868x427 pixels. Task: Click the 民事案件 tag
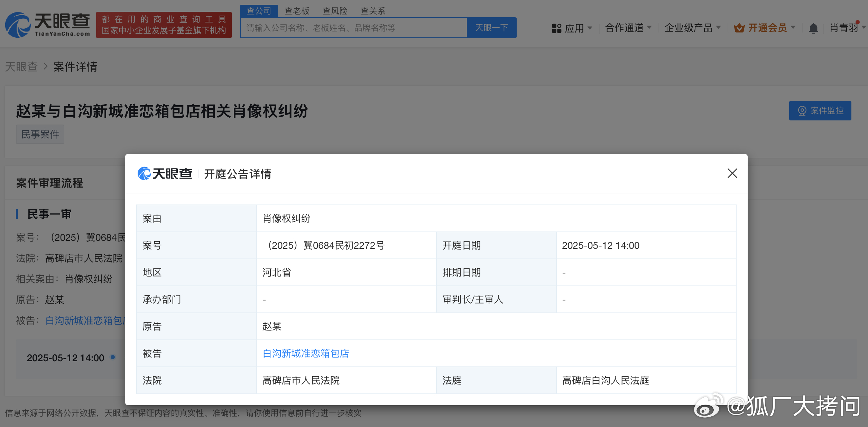[40, 134]
